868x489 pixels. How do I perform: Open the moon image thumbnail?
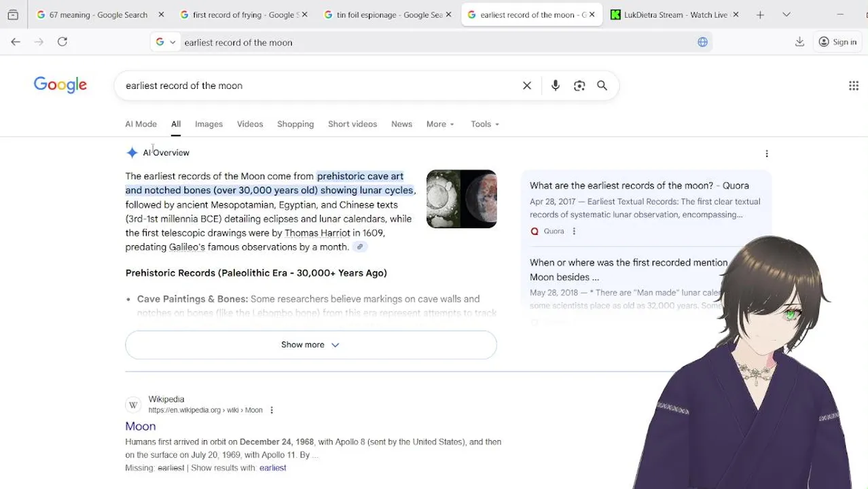[461, 198]
